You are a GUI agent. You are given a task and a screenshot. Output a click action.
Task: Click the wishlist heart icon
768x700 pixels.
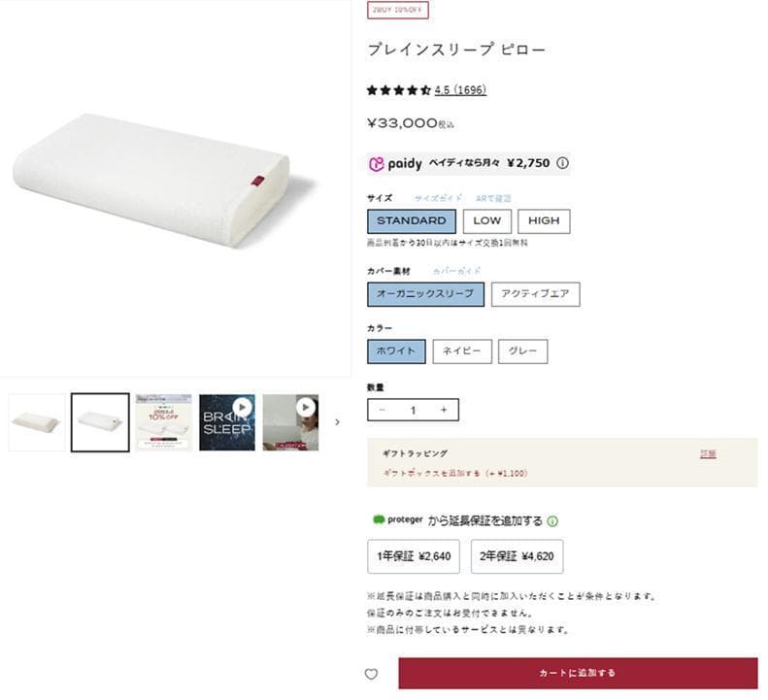[371, 674]
